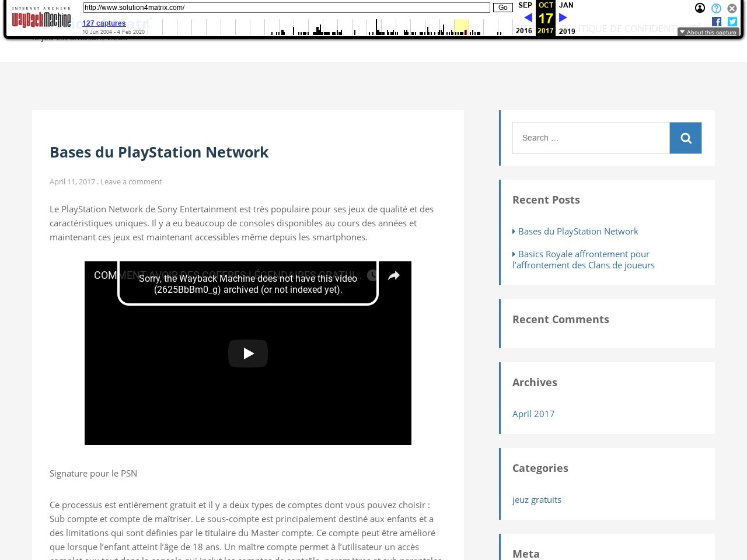Open the Bases du PlayStation Network heading

click(x=159, y=152)
